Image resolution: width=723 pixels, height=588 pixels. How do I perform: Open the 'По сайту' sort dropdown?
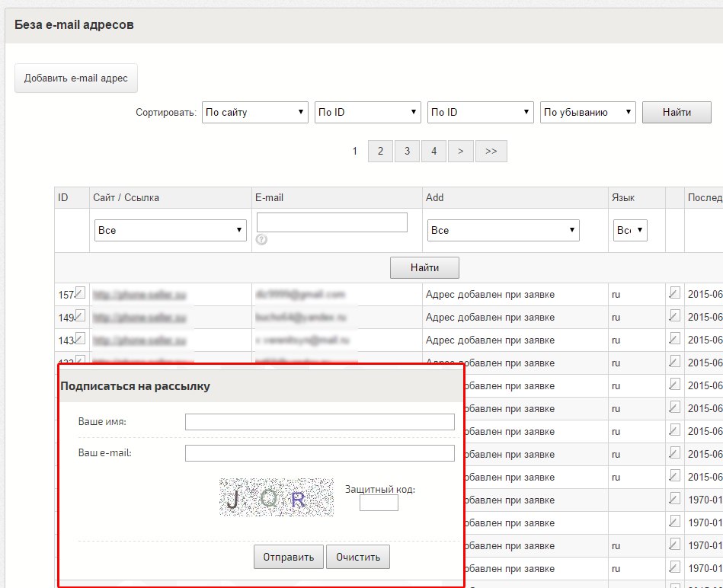coord(254,113)
